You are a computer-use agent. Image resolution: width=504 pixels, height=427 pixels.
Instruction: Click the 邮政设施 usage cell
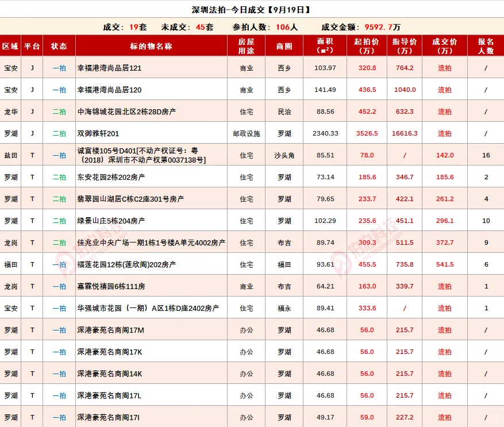pyautogui.click(x=247, y=133)
